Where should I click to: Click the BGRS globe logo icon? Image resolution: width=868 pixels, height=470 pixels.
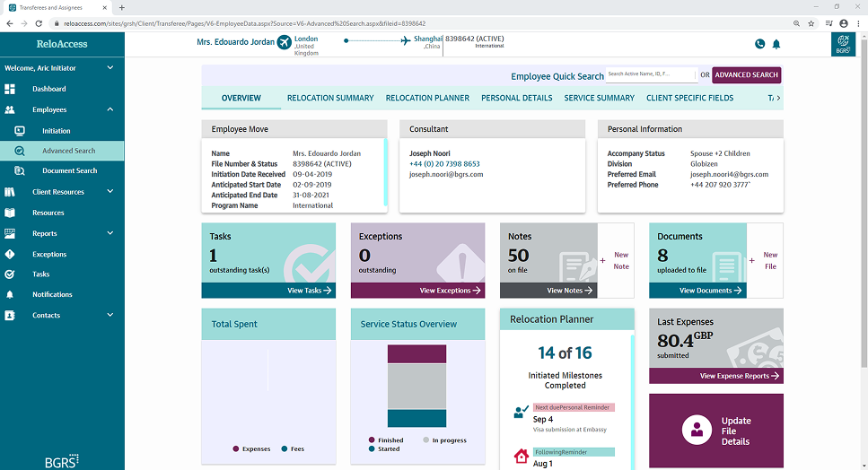coord(843,44)
